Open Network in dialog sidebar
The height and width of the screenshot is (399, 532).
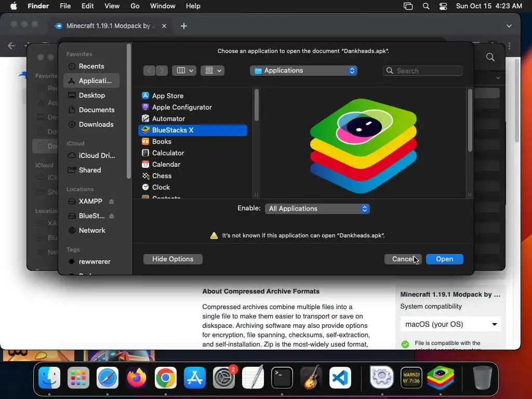91,230
